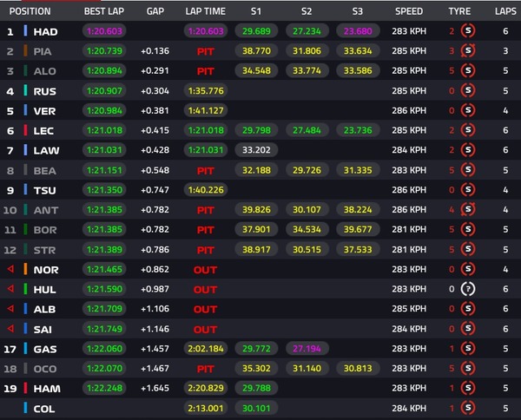Image resolution: width=521 pixels, height=420 pixels.
Task: Click the POSITION column header
Action: (x=30, y=11)
